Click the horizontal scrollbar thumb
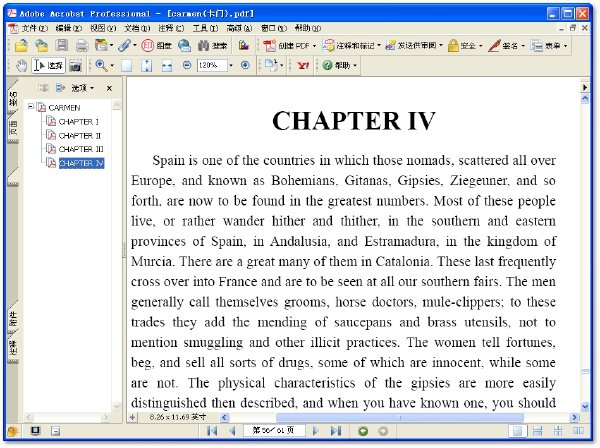Image resolution: width=600 pixels, height=448 pixels. click(x=399, y=417)
